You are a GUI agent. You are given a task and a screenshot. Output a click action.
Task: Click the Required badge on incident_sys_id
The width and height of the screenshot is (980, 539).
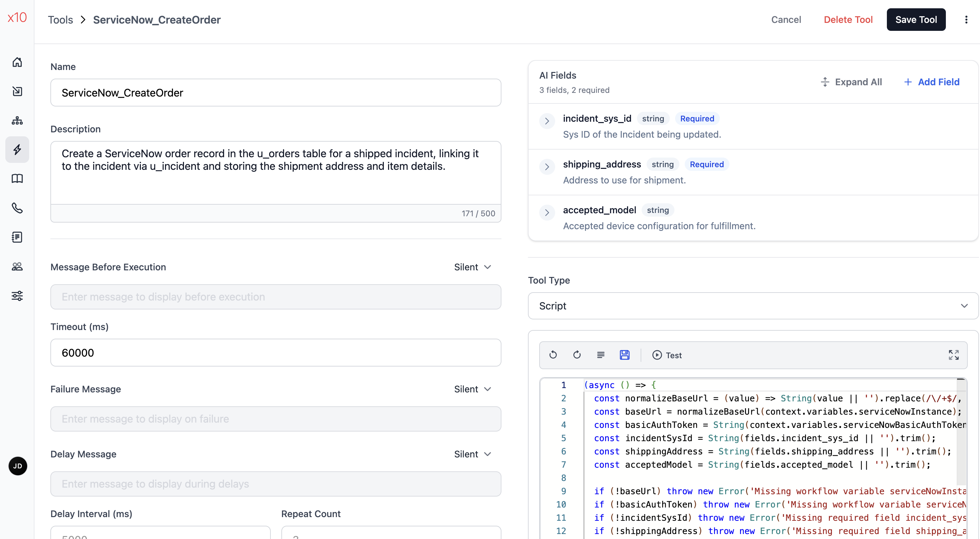[x=697, y=119]
